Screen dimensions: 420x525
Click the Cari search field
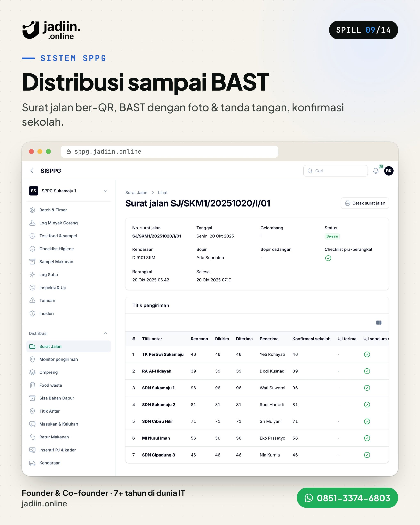pyautogui.click(x=335, y=171)
